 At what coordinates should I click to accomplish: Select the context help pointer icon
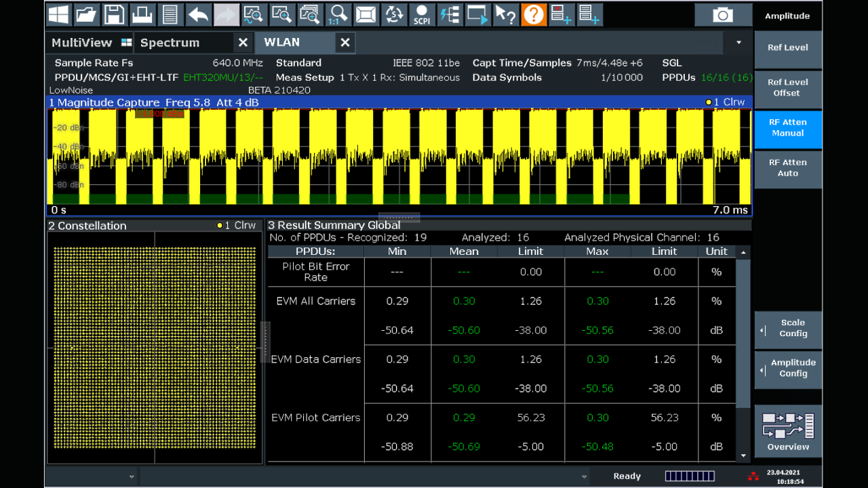pyautogui.click(x=505, y=14)
